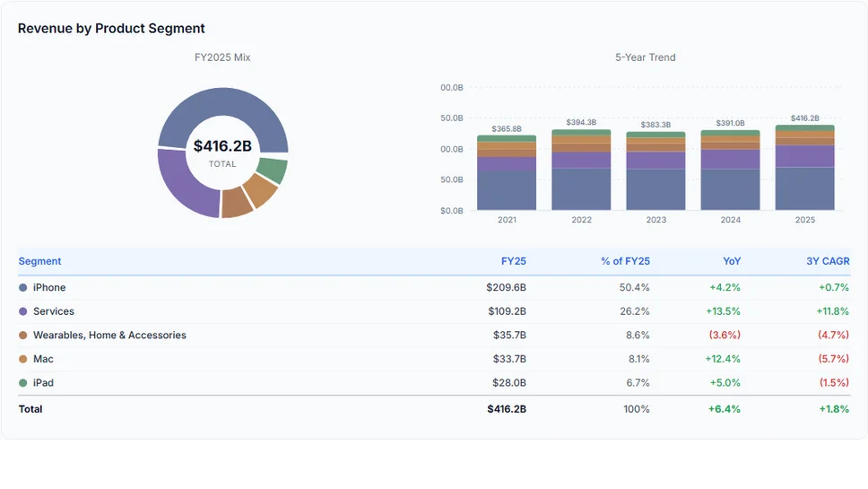This screenshot has width=868, height=489.
Task: Select the iPad segment row label
Action: (x=43, y=382)
